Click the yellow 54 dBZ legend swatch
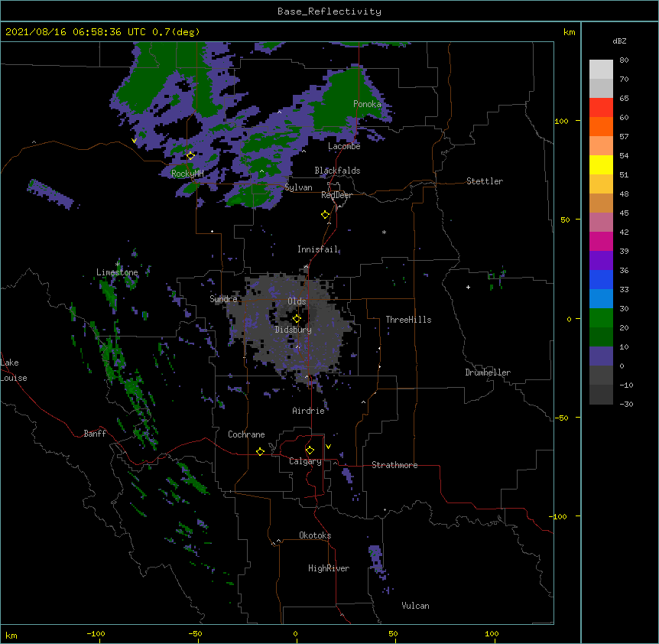 [601, 164]
